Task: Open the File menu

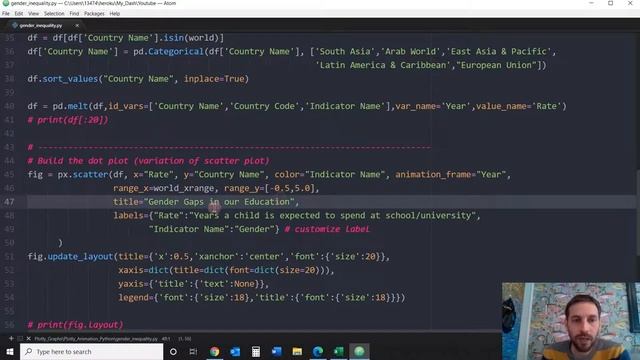Action: click(6, 13)
